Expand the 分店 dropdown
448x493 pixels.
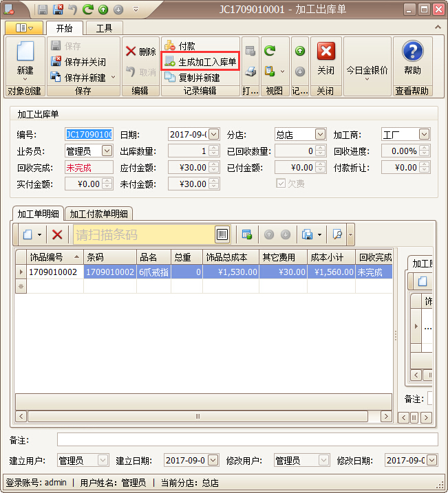(x=320, y=135)
